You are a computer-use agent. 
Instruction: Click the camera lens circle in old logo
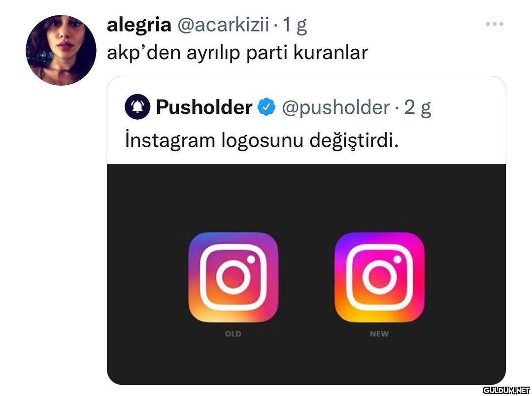pyautogui.click(x=233, y=277)
